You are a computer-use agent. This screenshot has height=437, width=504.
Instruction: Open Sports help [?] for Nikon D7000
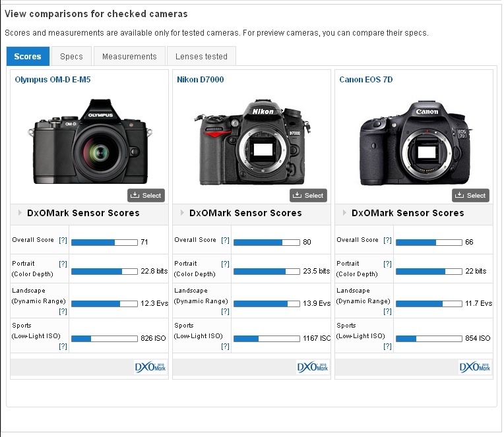[226, 346]
